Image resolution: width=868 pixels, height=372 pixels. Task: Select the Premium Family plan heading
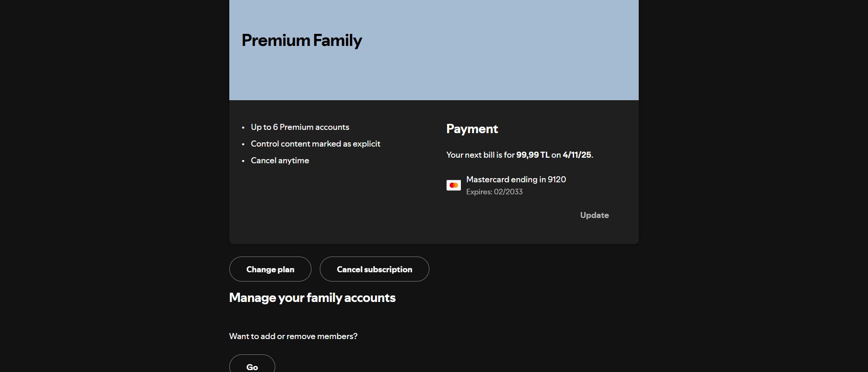pos(302,41)
